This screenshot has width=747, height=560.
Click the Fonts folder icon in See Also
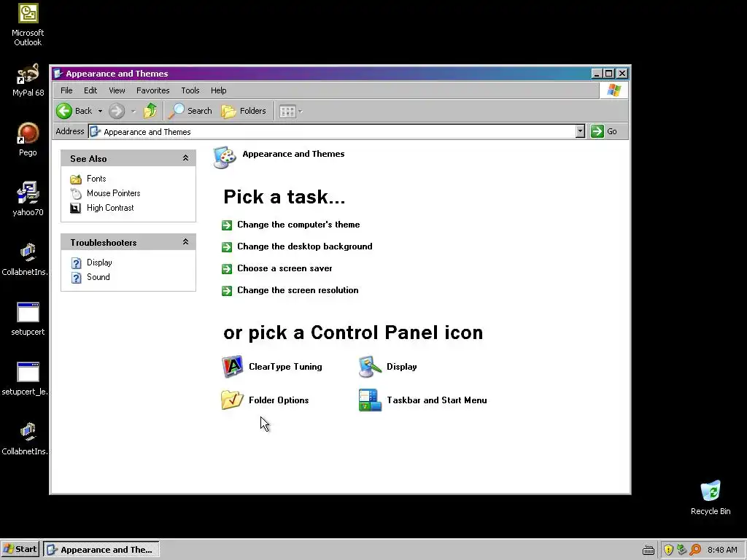pos(76,179)
